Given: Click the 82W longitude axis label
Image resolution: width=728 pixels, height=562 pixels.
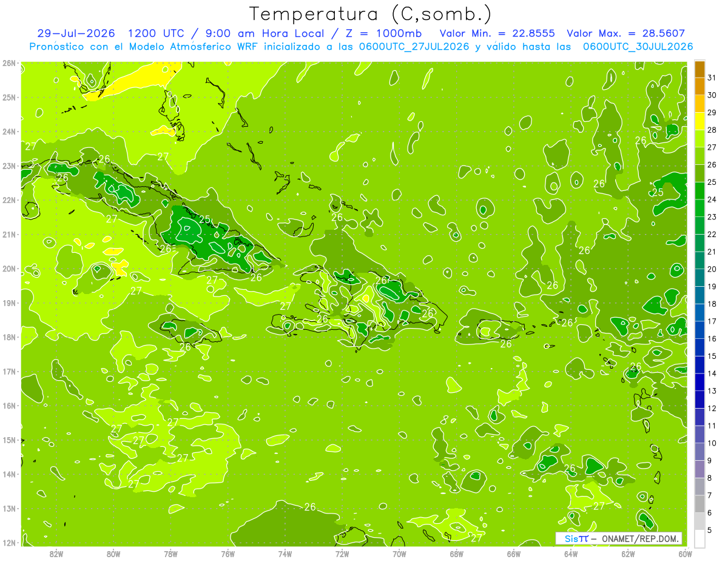Looking at the screenshot, I should 56,554.
